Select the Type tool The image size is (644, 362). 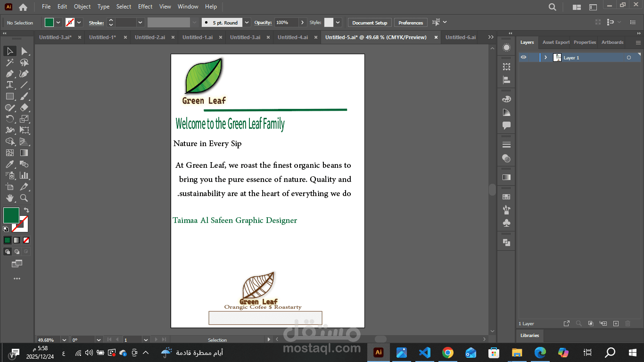click(x=9, y=85)
